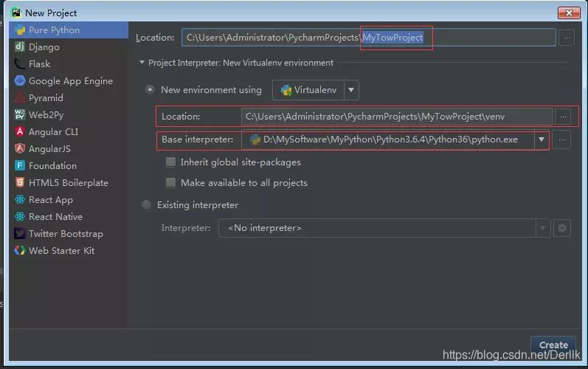
Task: Click the Create button
Action: pyautogui.click(x=553, y=345)
